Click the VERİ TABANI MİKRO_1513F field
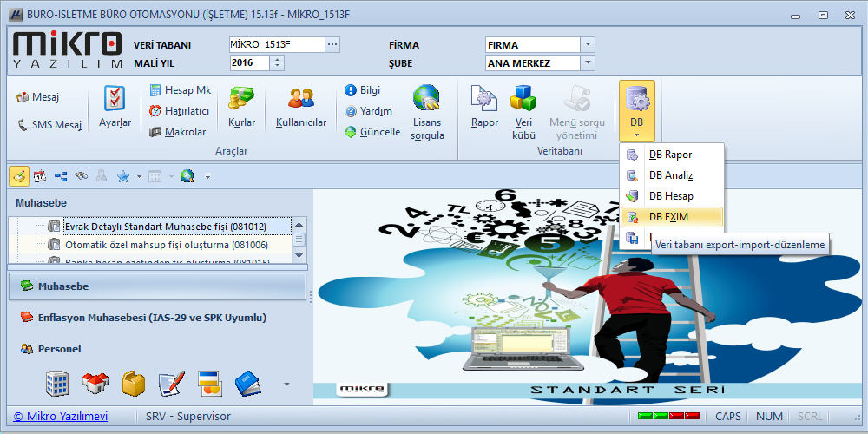The width and height of the screenshot is (868, 434). tap(277, 45)
